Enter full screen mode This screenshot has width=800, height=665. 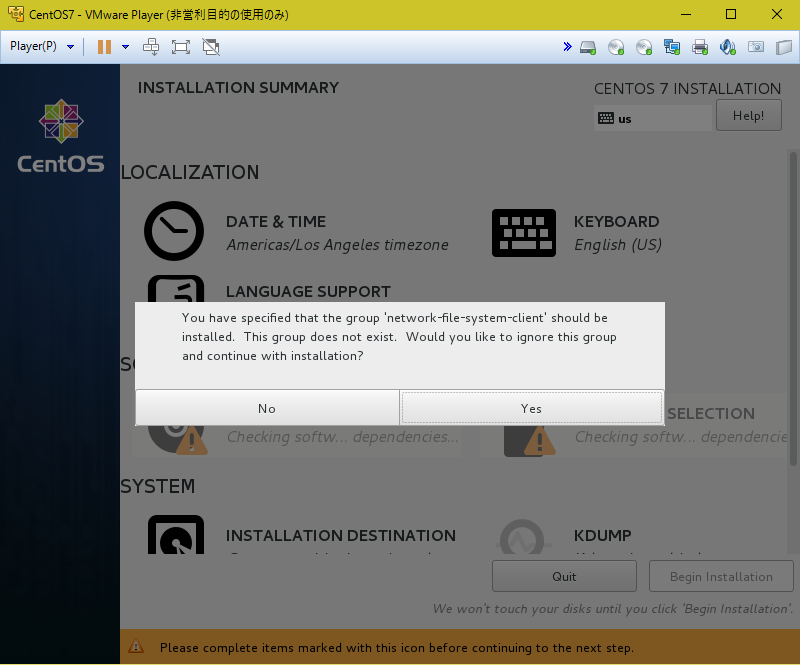181,47
